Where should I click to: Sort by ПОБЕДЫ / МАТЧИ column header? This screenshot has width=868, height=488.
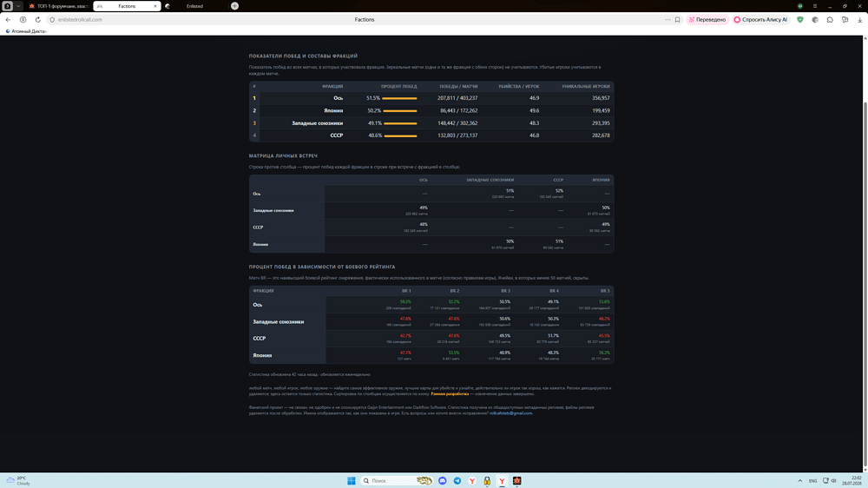[x=458, y=87]
